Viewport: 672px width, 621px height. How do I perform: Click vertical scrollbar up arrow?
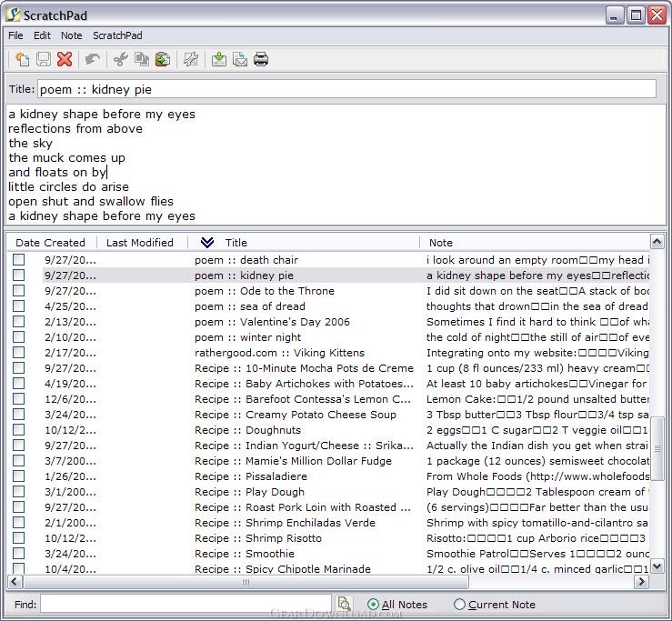pos(657,242)
